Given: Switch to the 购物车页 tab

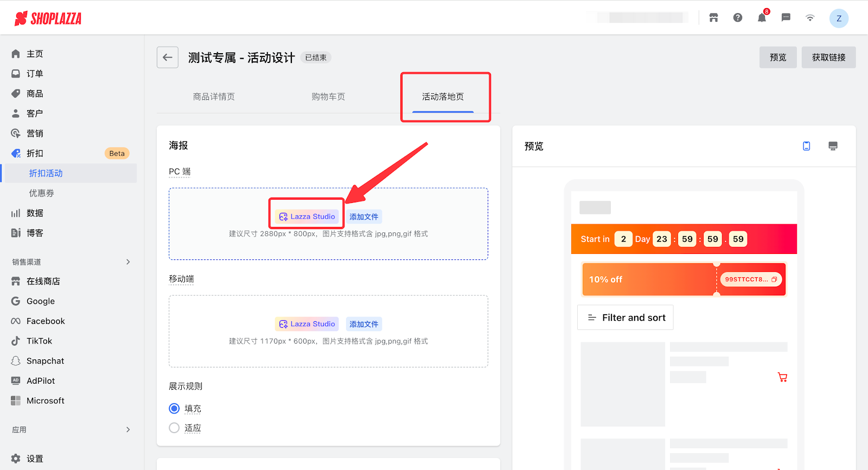Looking at the screenshot, I should 328,97.
